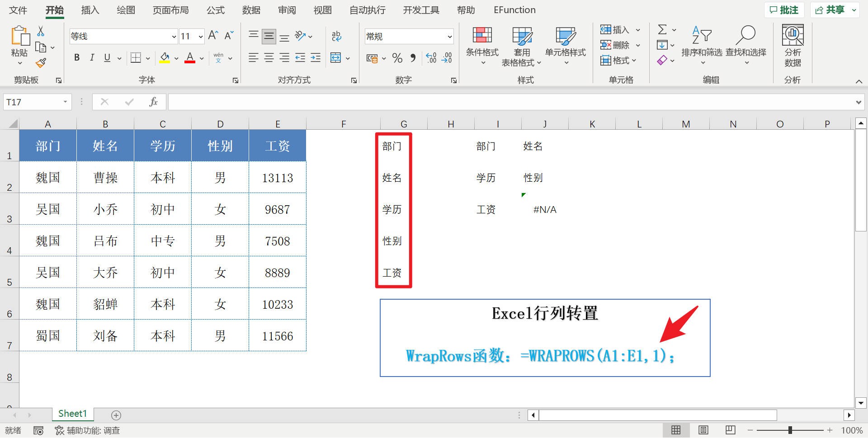The width and height of the screenshot is (868, 438).
Task: Open the number format 常规 dropdown
Action: pos(449,37)
